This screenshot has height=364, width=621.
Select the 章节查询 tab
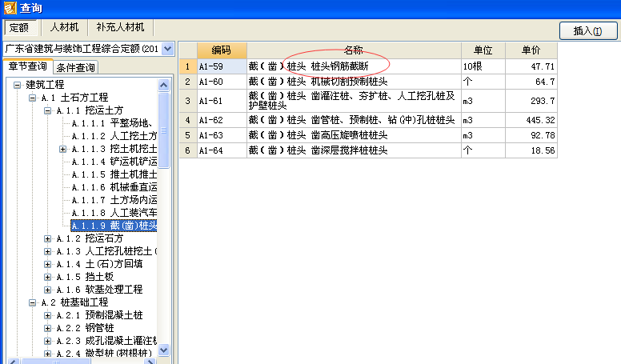28,66
